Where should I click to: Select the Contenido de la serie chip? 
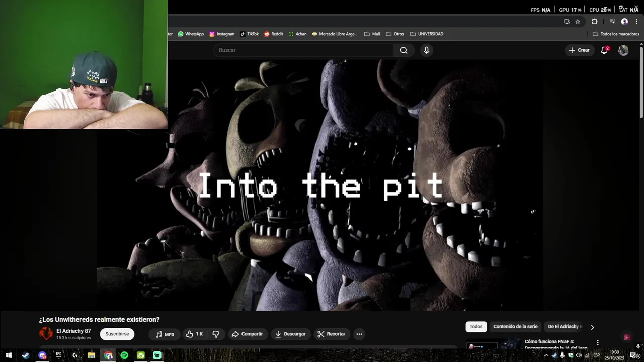(515, 327)
